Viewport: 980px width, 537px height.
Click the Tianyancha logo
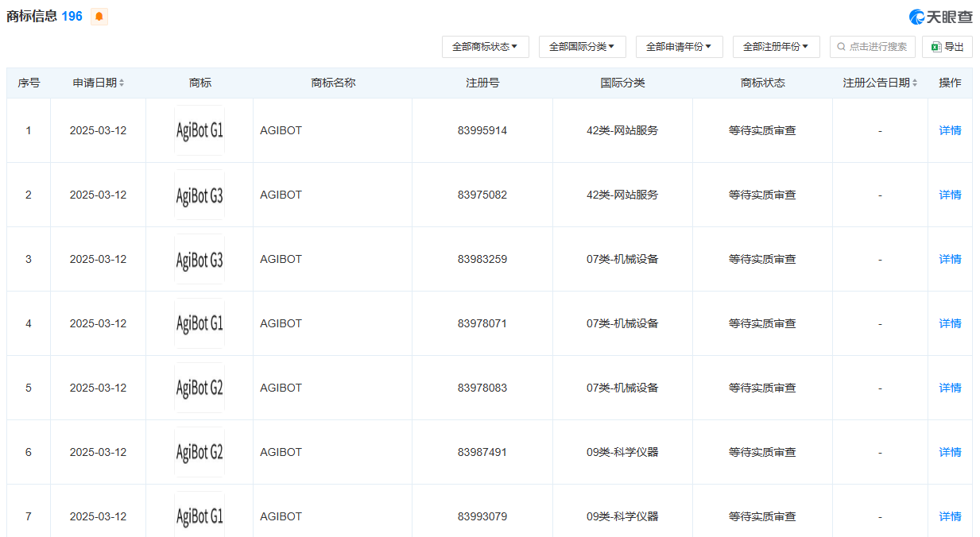pyautogui.click(x=940, y=17)
